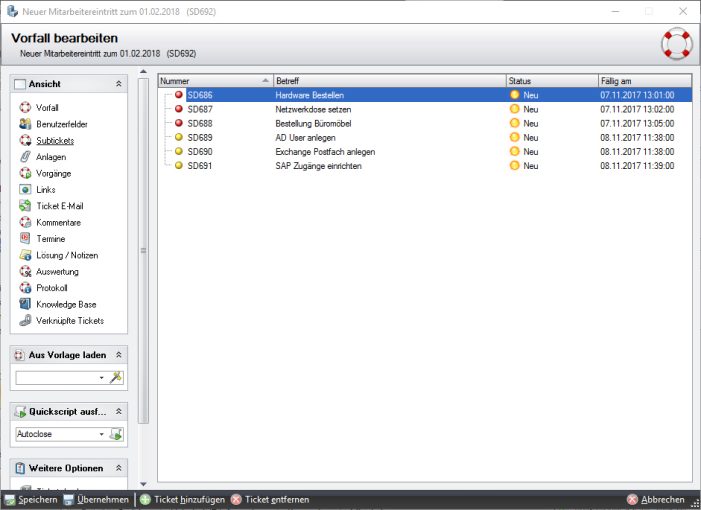Open the Benutzerfelder view icon
701x510 pixels.
25,124
